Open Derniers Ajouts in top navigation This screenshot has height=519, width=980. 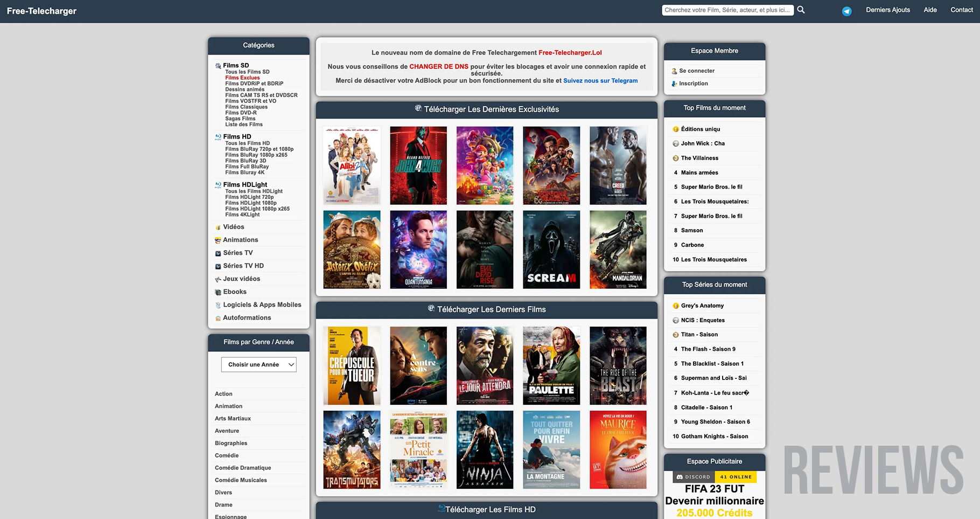point(888,10)
